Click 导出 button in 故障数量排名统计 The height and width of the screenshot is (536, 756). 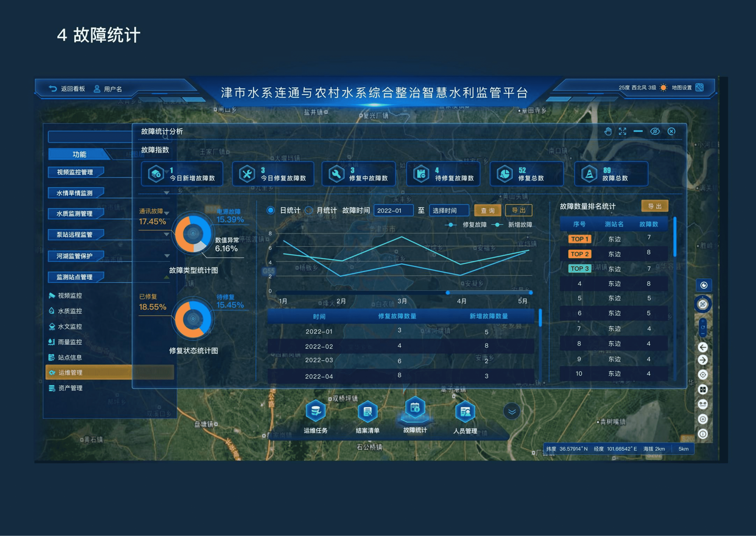click(655, 206)
